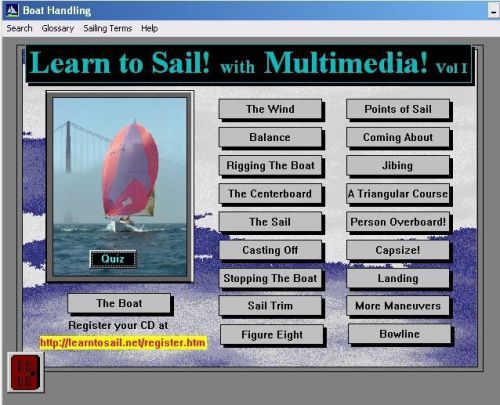Viewport: 500px width, 405px height.
Task: Open the Search menu
Action: (x=19, y=28)
